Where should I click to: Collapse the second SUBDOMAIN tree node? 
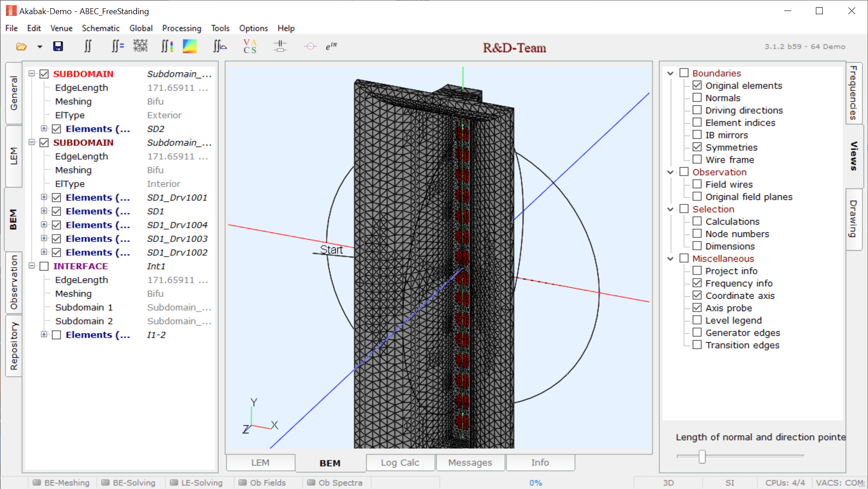pos(32,142)
